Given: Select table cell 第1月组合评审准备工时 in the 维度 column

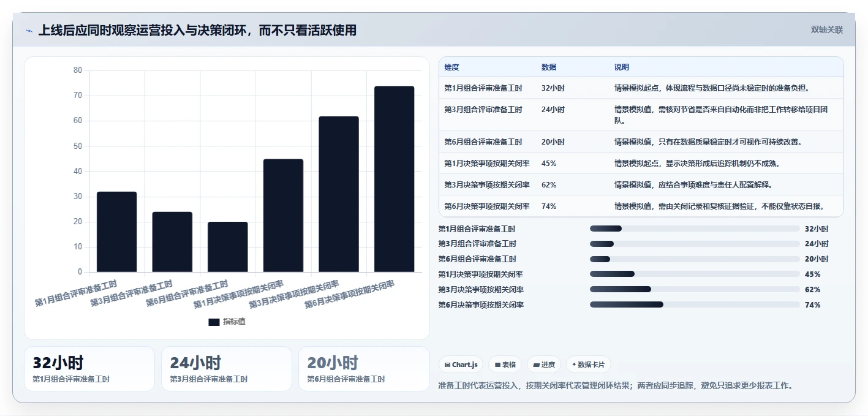Looking at the screenshot, I should tap(483, 88).
